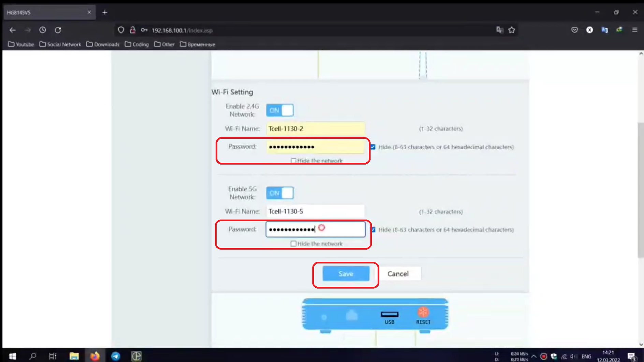Click the RESET icon on router
The width and height of the screenshot is (644, 362).
(423, 313)
